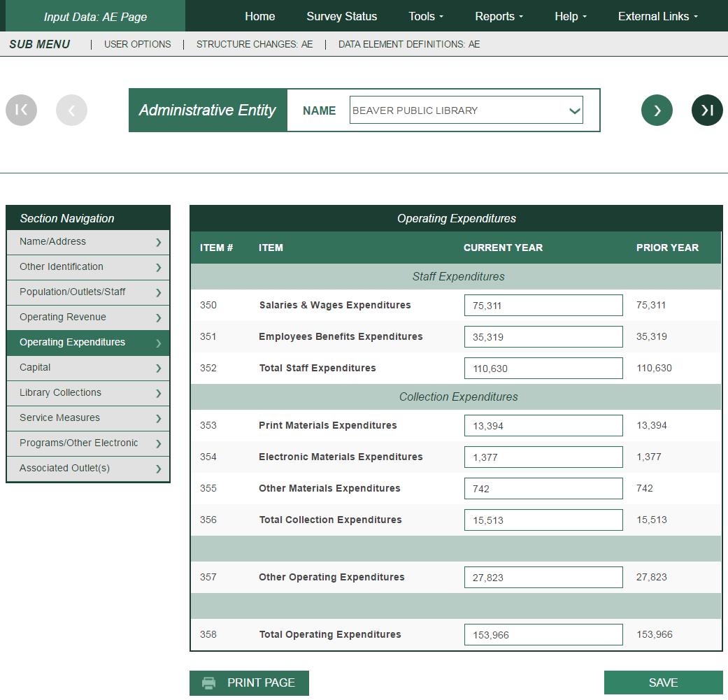
Task: Expand the Reports menu
Action: (x=499, y=16)
